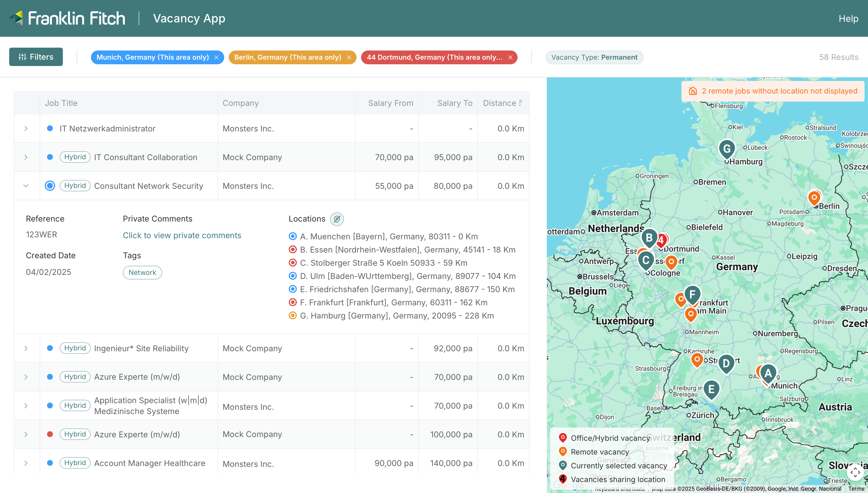Expand the Account Manager Healthcare row
This screenshot has height=493, width=868.
click(x=26, y=463)
